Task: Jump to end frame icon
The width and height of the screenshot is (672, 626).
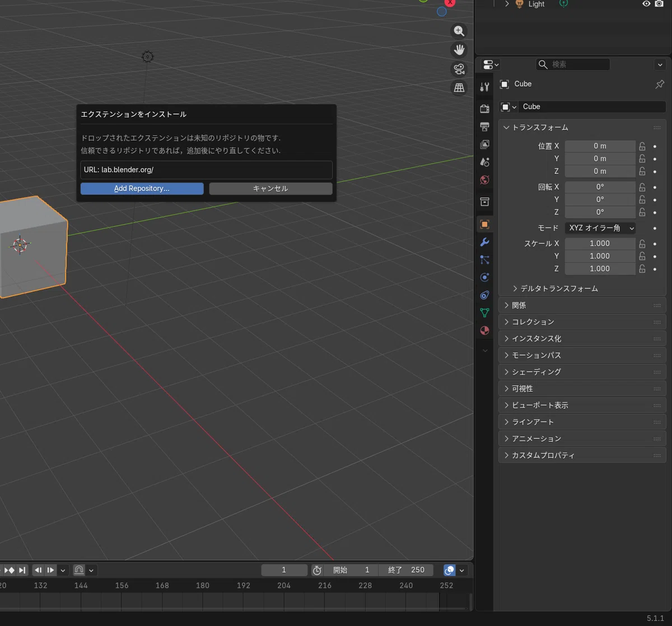Action: 22,570
